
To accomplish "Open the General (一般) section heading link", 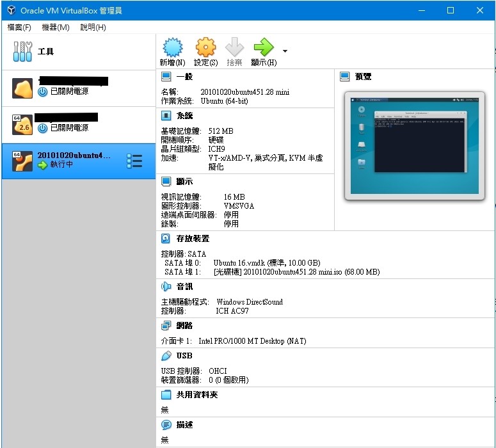I will pos(184,77).
